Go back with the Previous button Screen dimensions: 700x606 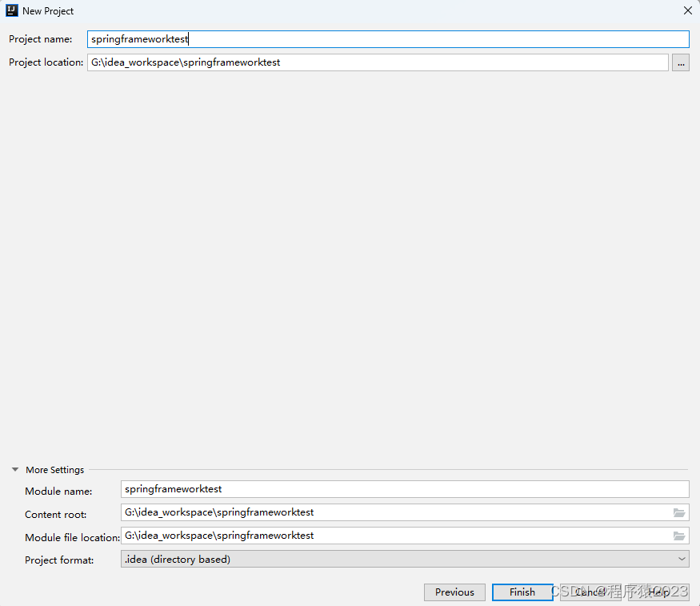click(x=454, y=592)
